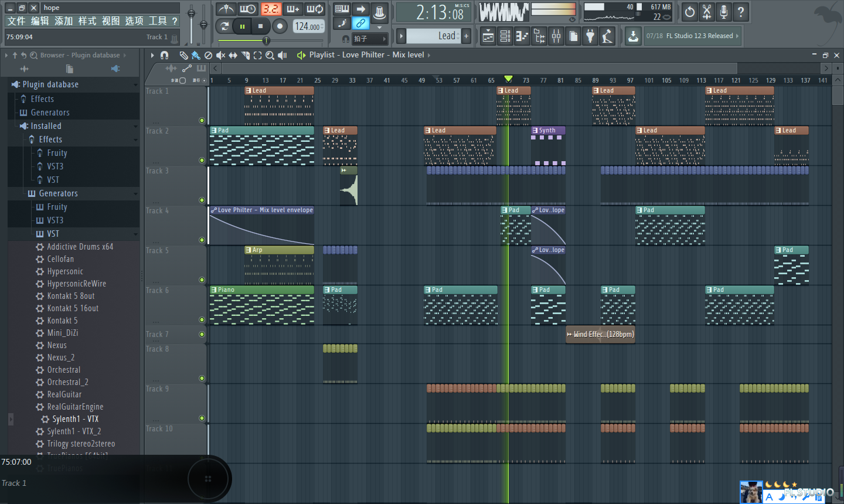Select Sylenth1 - VTX plugin
The width and height of the screenshot is (844, 504).
(75, 419)
